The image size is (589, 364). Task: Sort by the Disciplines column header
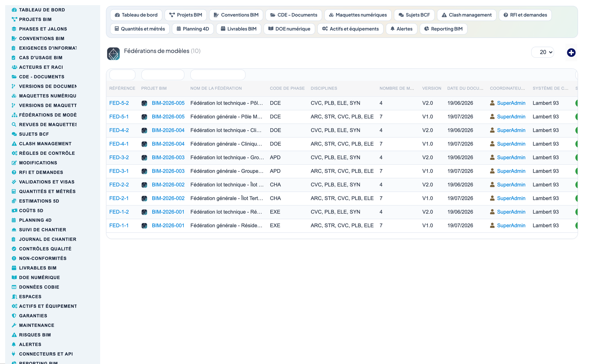(324, 88)
